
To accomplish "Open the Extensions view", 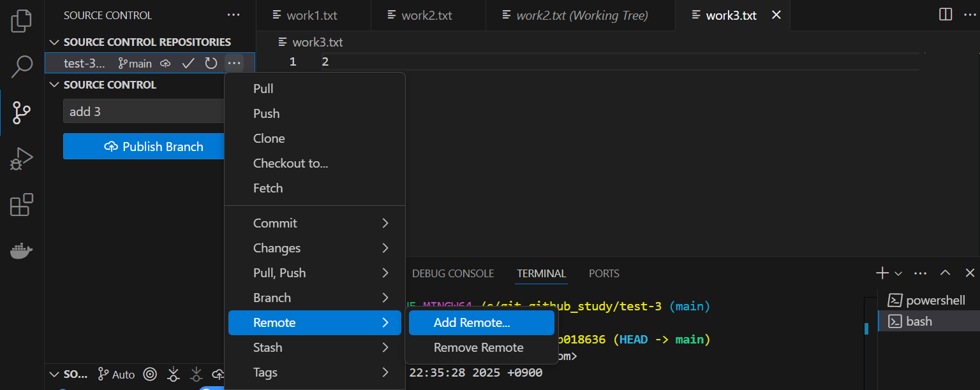I will tap(22, 205).
